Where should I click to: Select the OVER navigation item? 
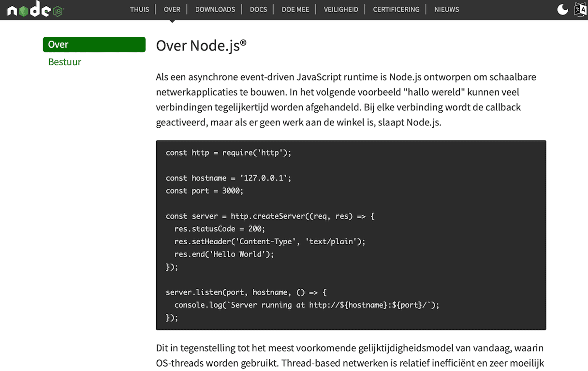[172, 10]
